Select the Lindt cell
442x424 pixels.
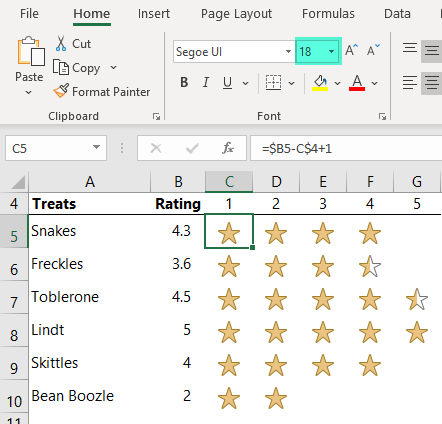(90, 330)
